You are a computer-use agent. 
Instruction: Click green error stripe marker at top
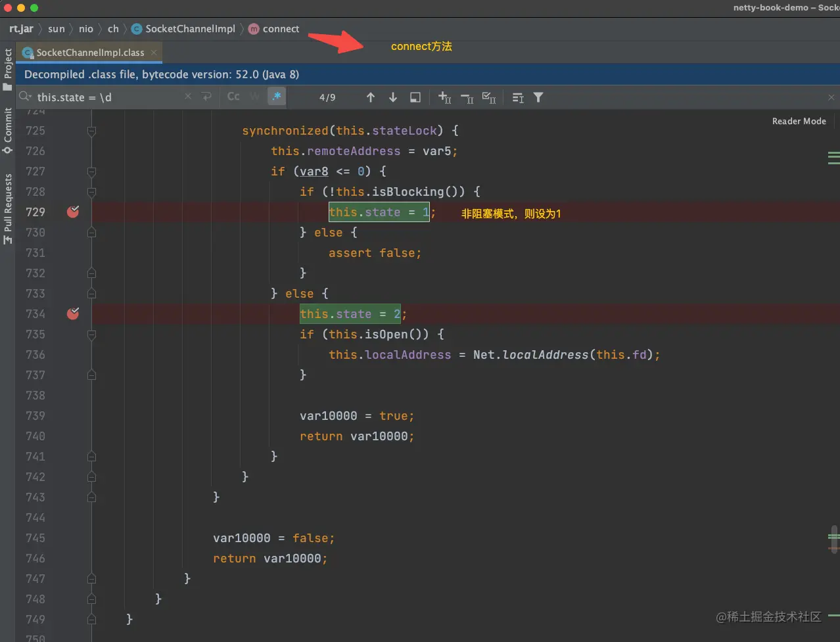tap(833, 154)
